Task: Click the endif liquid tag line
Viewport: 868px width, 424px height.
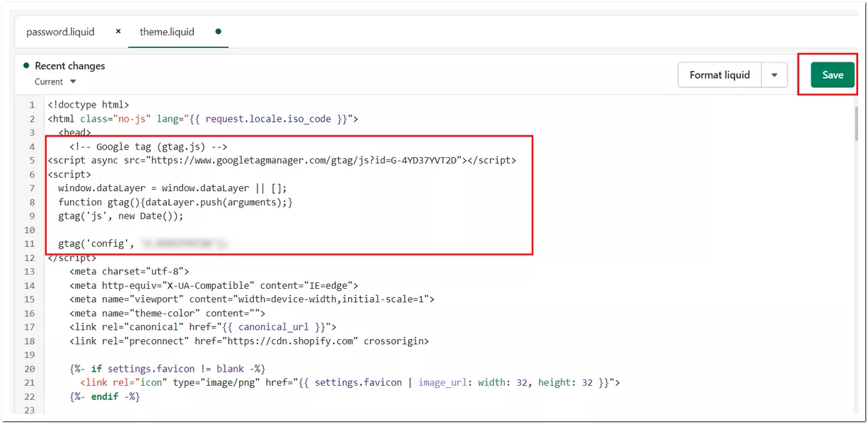Action: point(105,396)
